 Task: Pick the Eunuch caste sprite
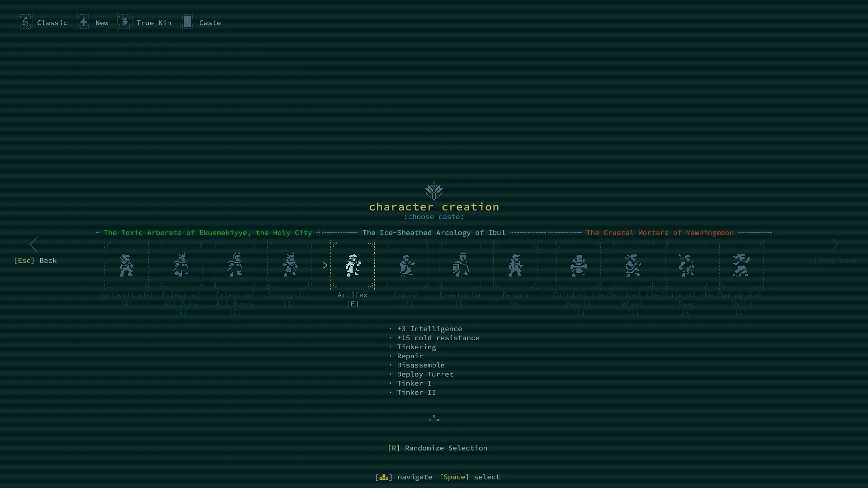(x=515, y=265)
